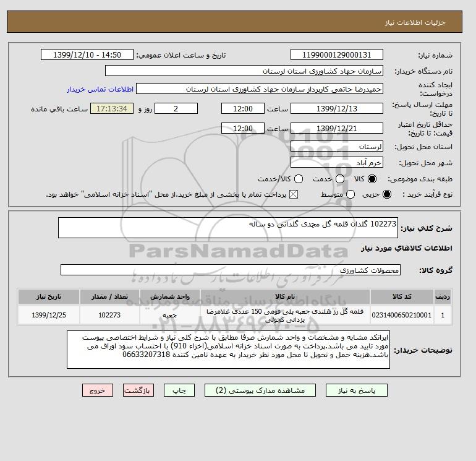This screenshot has width=476, height=461.
Task: Click the item name cell قلمه گل رز
Action: (x=285, y=315)
